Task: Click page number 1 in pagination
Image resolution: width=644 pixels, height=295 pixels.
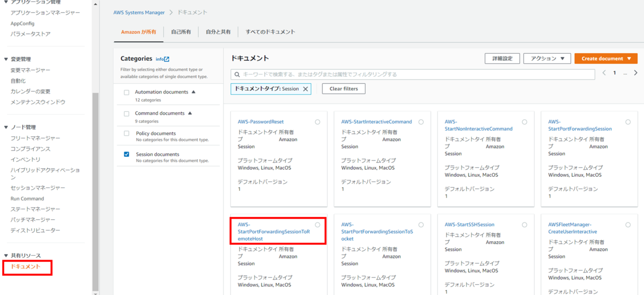Action: point(615,73)
